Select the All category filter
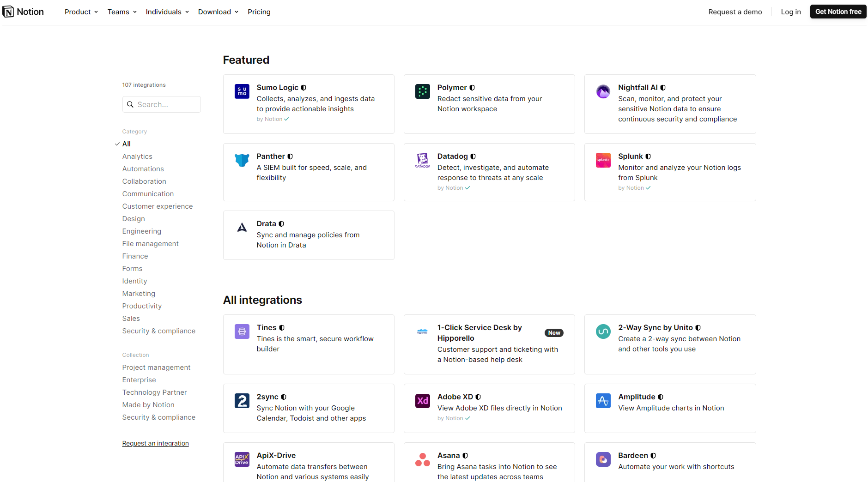The height and width of the screenshot is (482, 868). point(127,144)
